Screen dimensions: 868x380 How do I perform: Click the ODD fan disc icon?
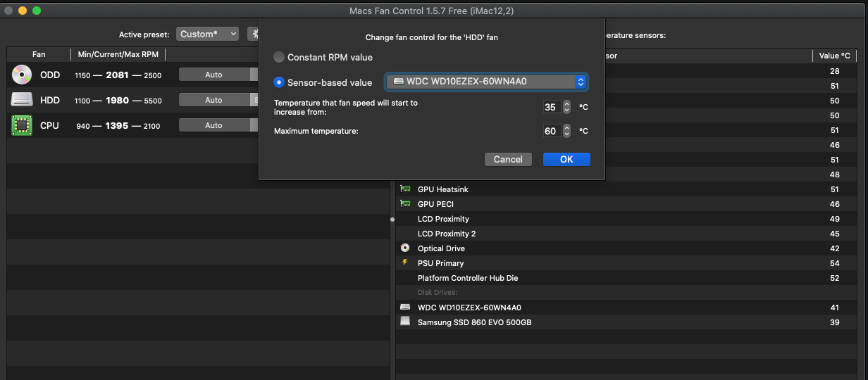(x=22, y=75)
